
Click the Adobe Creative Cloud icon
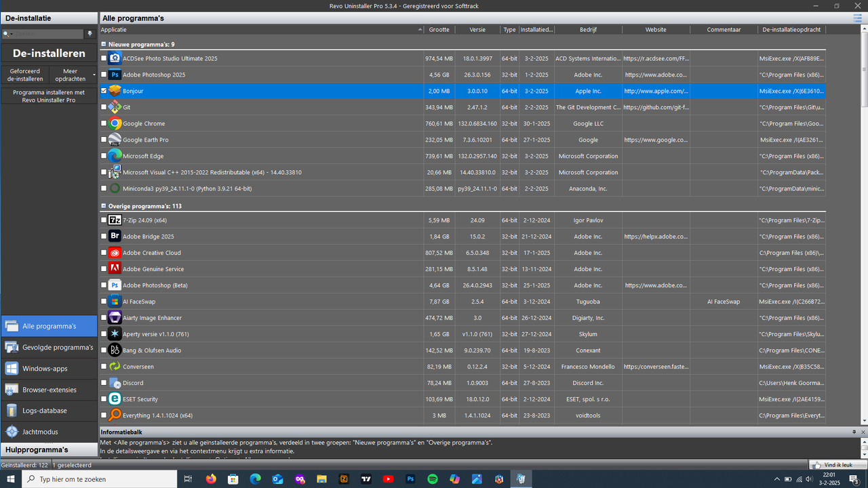[115, 253]
